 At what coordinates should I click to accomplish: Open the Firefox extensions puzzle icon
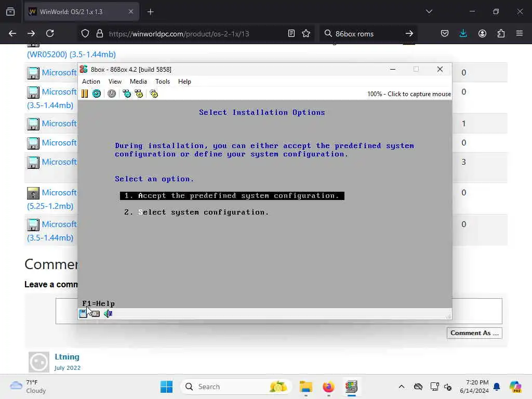501,34
